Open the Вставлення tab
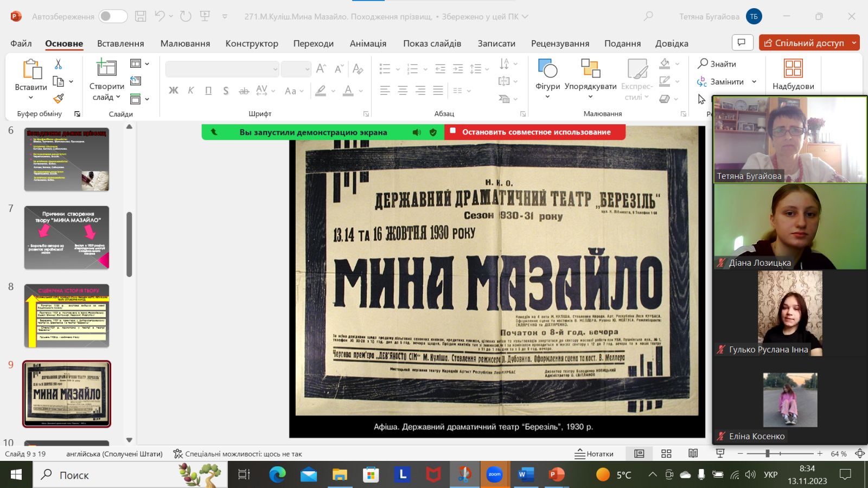Screen dimensions: 868x488 coord(120,43)
